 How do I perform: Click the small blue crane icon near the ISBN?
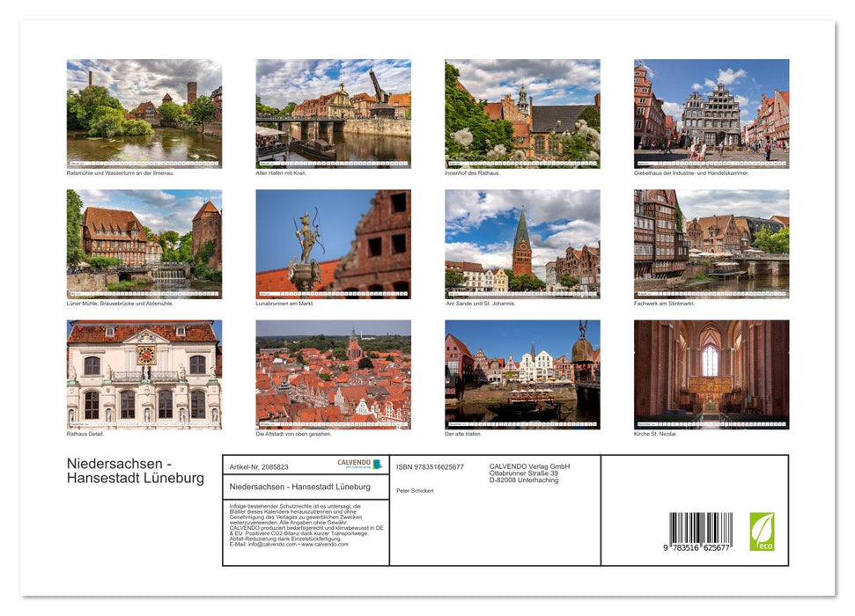point(376,465)
